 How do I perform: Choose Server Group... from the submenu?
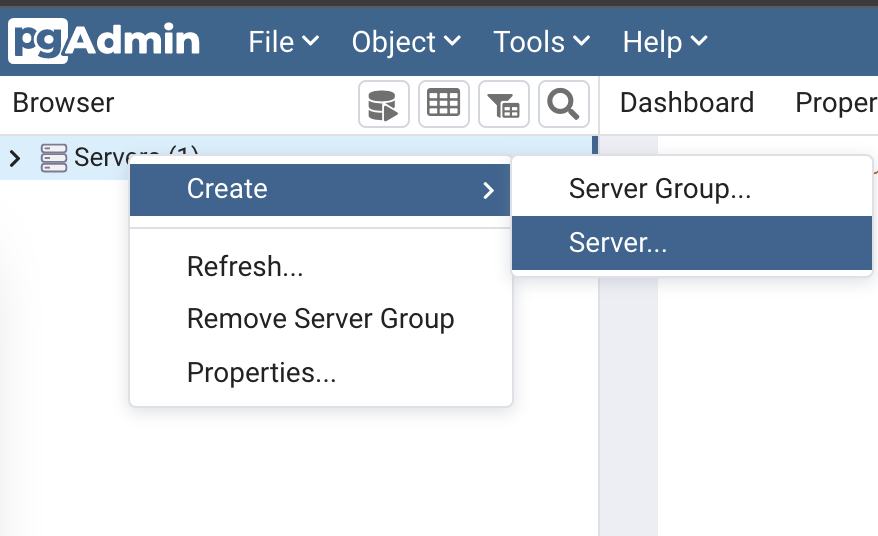click(x=692, y=189)
